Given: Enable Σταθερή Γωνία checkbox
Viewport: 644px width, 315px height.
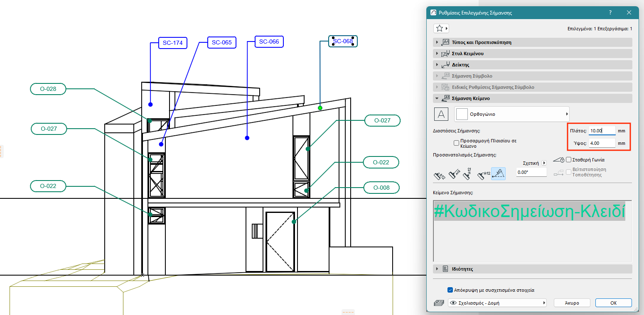Looking at the screenshot, I should (x=569, y=160).
